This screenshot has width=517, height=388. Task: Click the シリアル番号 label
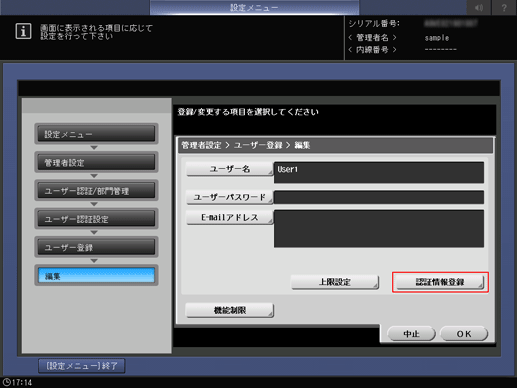tap(374, 24)
